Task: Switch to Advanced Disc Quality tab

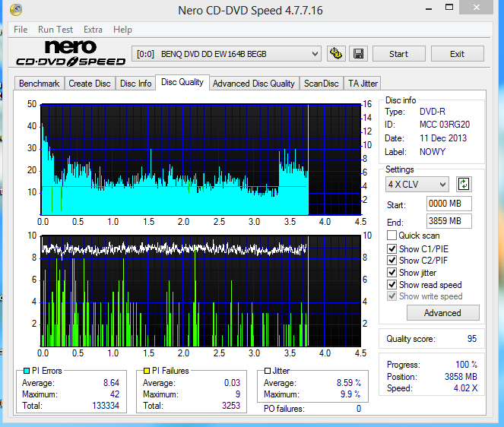Action: coord(254,84)
